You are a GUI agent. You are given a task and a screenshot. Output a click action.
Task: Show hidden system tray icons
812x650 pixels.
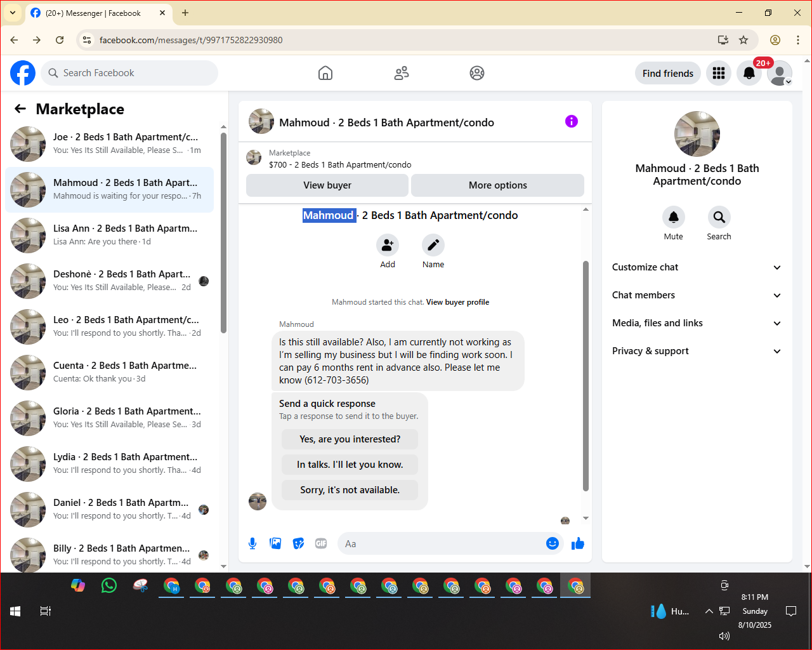pyautogui.click(x=709, y=611)
